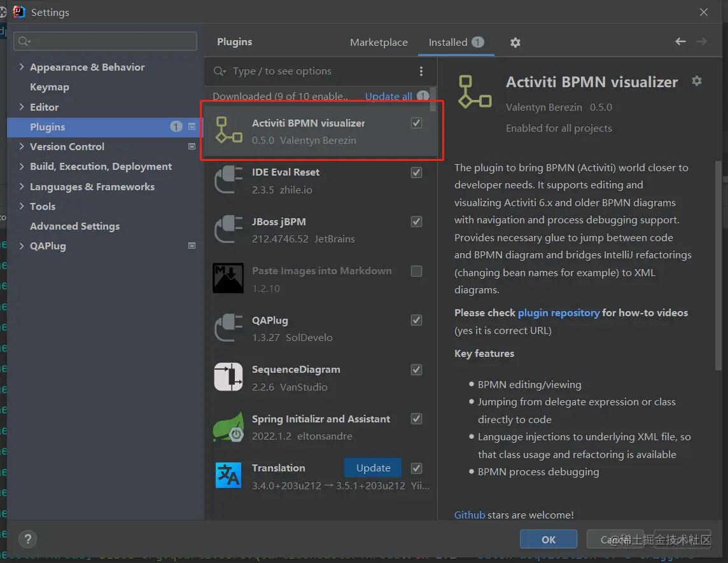This screenshot has height=563, width=728.
Task: Click 'Enabled for all projects' text
Action: (559, 128)
